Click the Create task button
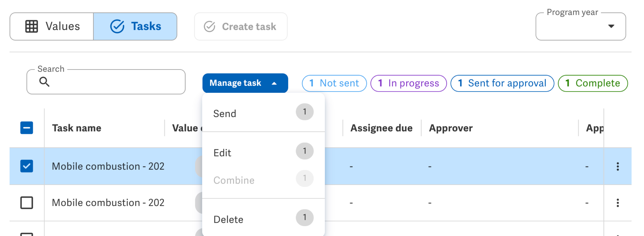The image size is (644, 236). [241, 26]
